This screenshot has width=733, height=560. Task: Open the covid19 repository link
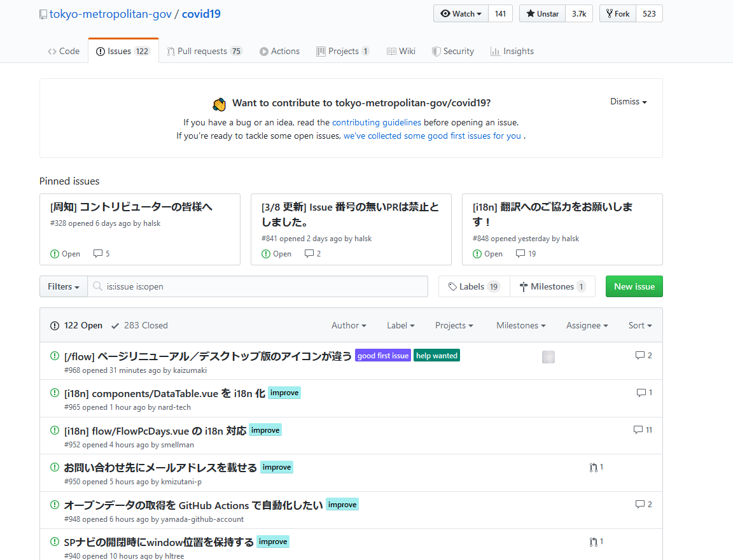coord(201,14)
